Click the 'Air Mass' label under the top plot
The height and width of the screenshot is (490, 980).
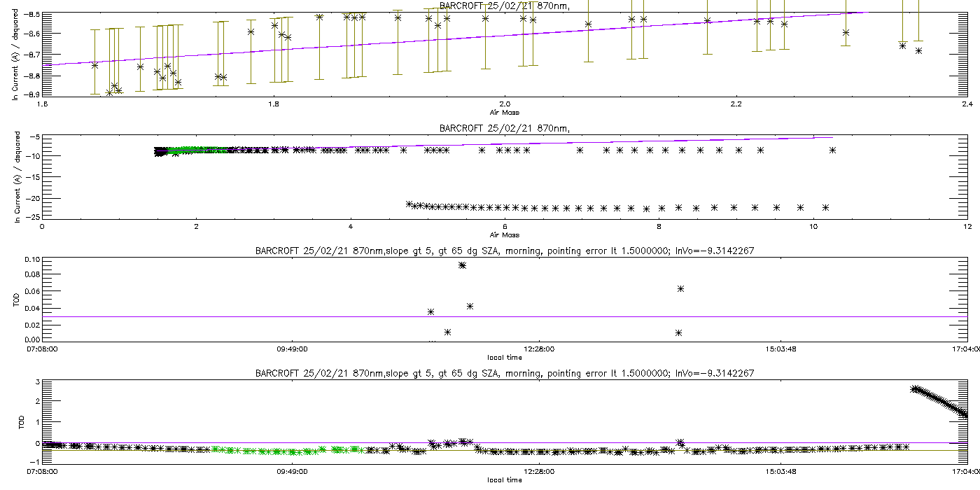(x=504, y=112)
